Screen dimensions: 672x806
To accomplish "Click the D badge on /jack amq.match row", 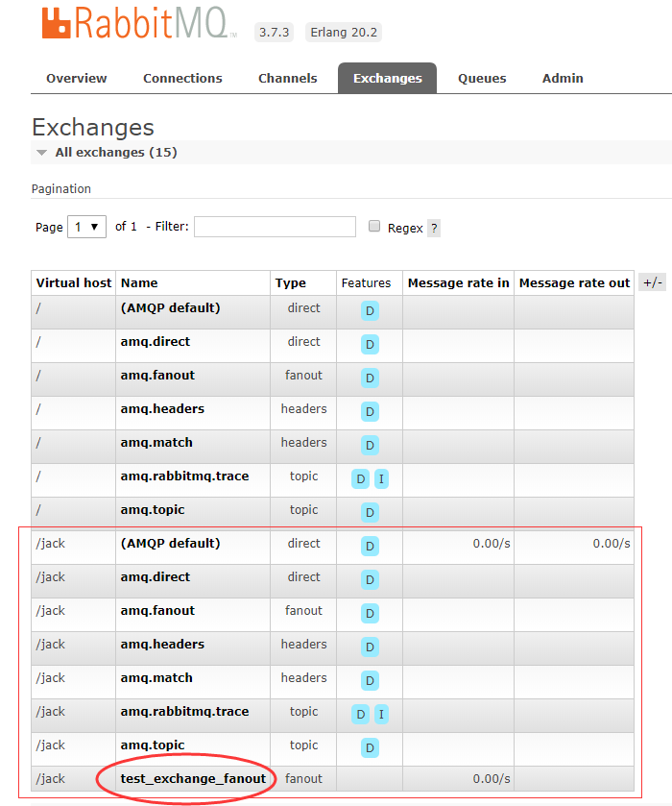I will tap(370, 680).
